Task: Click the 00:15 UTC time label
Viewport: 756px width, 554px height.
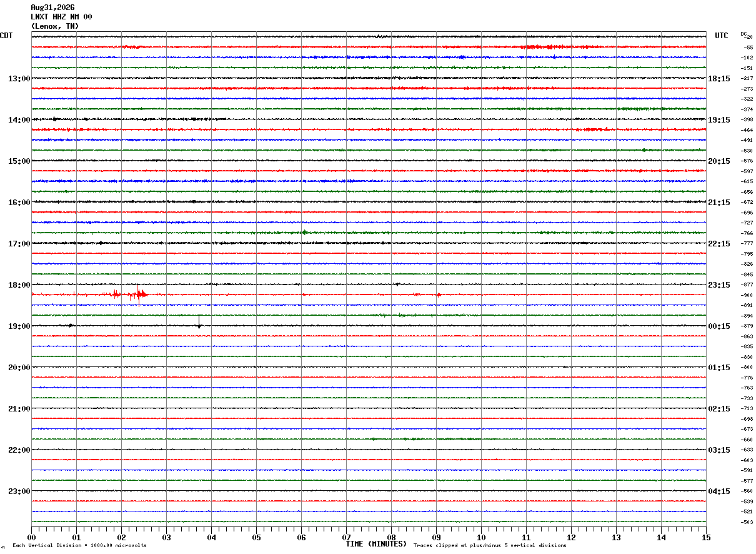Action: pos(719,326)
